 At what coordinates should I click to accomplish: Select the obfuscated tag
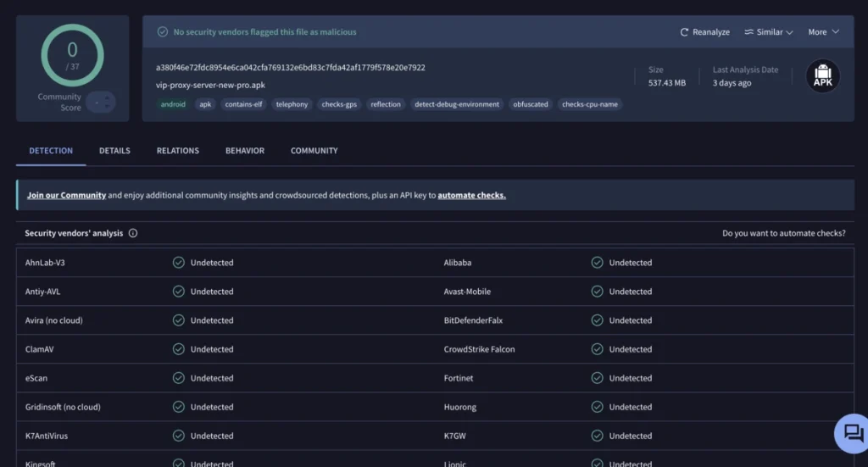[531, 104]
